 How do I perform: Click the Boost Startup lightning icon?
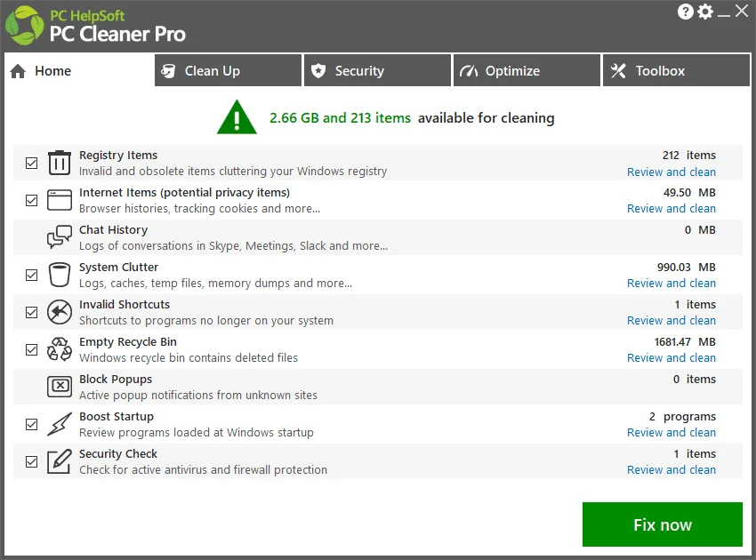(x=60, y=424)
